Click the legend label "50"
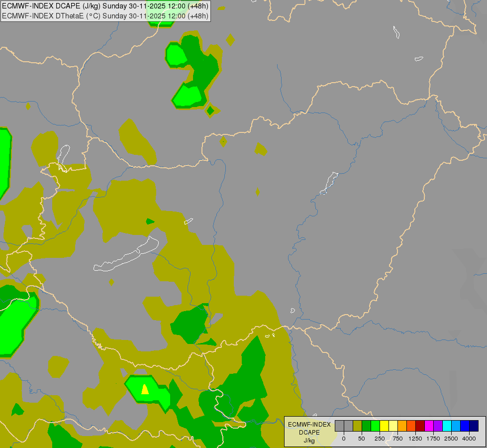487x448 pixels. point(362,439)
